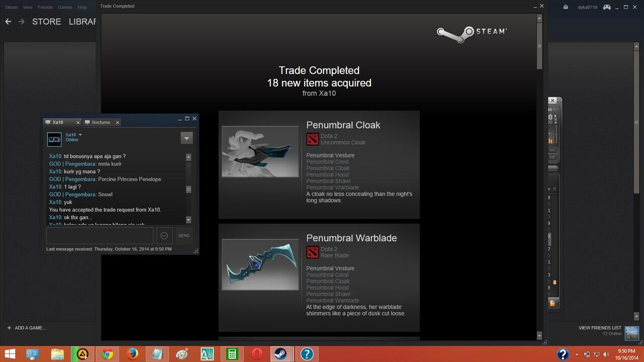Viewport: 644px width, 362px height.
Task: Open the View menu
Action: click(28, 7)
